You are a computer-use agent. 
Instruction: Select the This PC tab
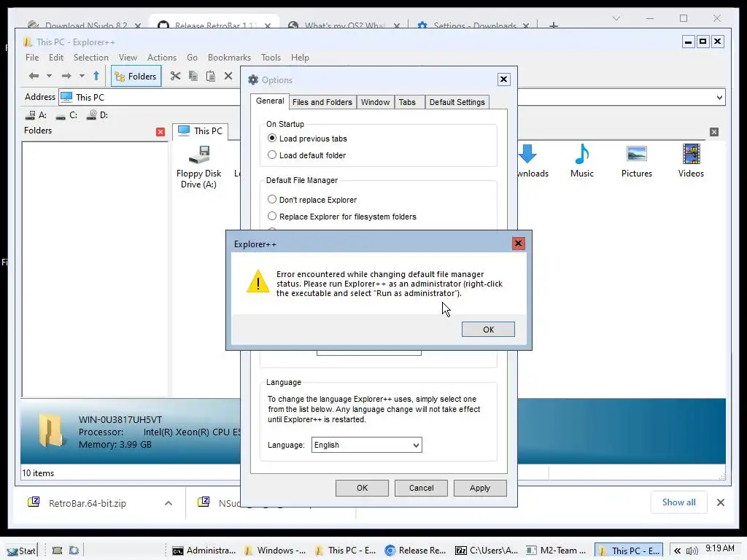point(201,131)
